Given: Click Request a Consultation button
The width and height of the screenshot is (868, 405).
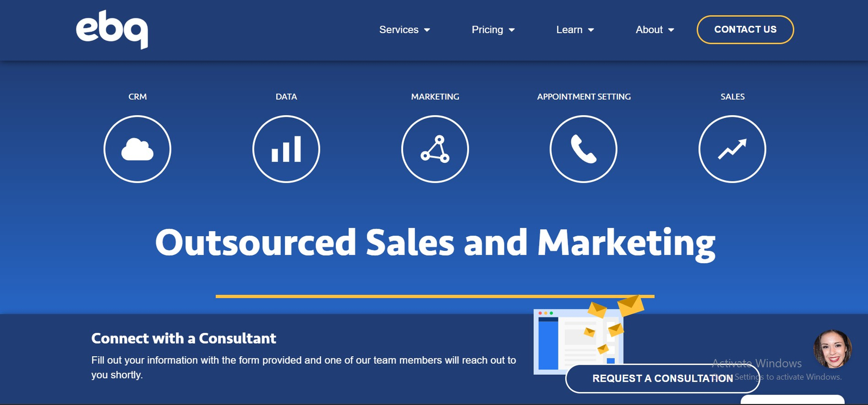Looking at the screenshot, I should point(662,378).
